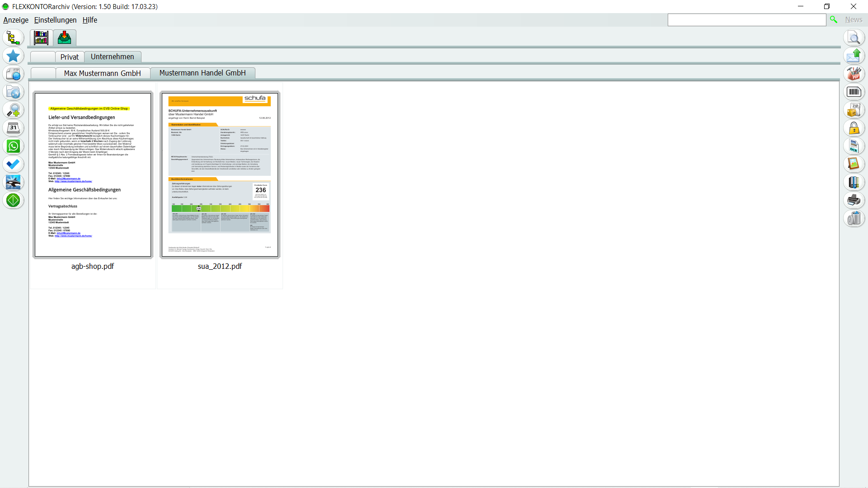868x488 pixels.
Task: Click the search input field at top
Action: coord(746,20)
